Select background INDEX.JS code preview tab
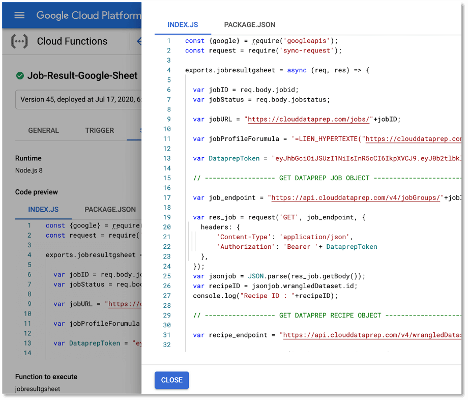 [x=43, y=209]
